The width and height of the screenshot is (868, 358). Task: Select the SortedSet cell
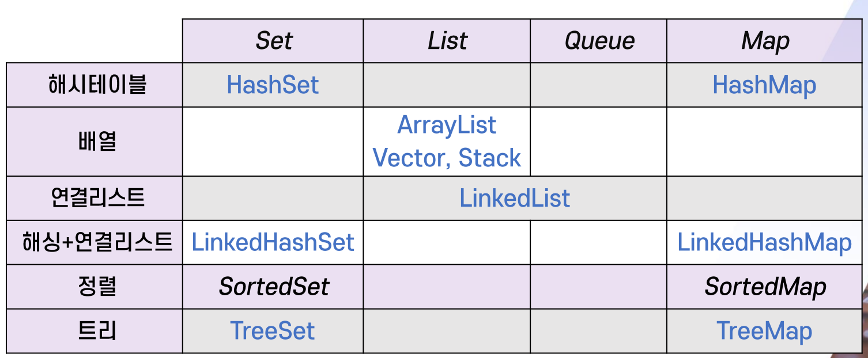coord(274,287)
